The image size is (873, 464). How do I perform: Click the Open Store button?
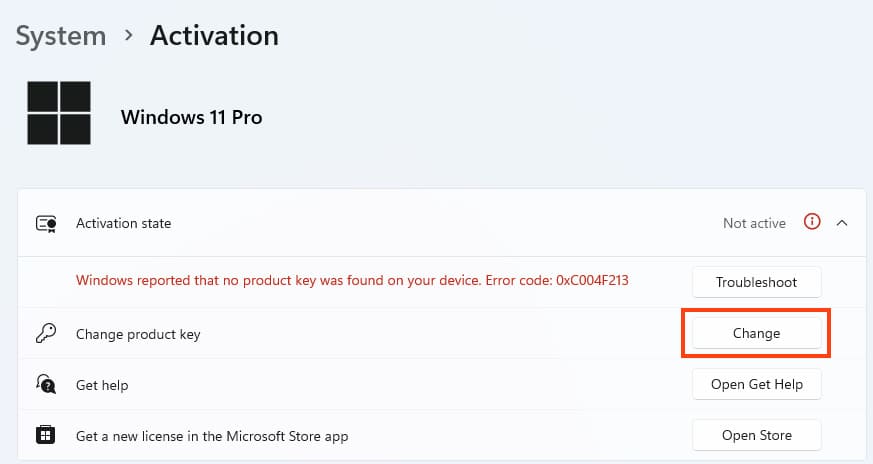756,435
